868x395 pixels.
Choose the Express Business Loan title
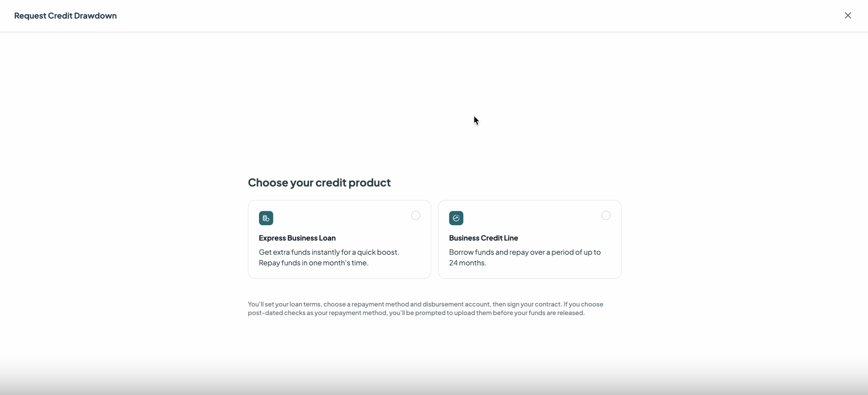click(297, 238)
